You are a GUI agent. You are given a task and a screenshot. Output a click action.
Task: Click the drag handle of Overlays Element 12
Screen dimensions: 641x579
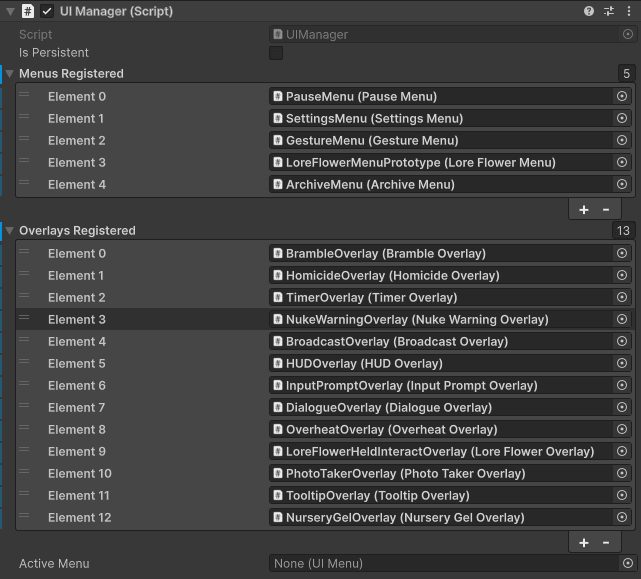(24, 515)
